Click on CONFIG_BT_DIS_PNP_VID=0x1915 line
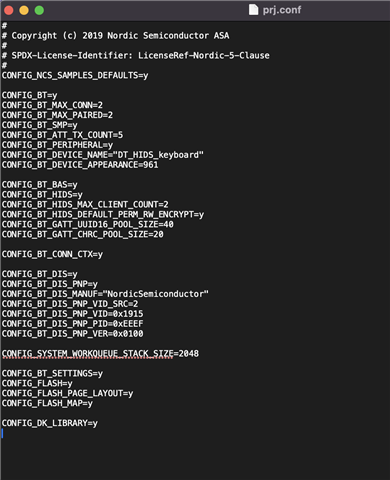 coord(72,314)
